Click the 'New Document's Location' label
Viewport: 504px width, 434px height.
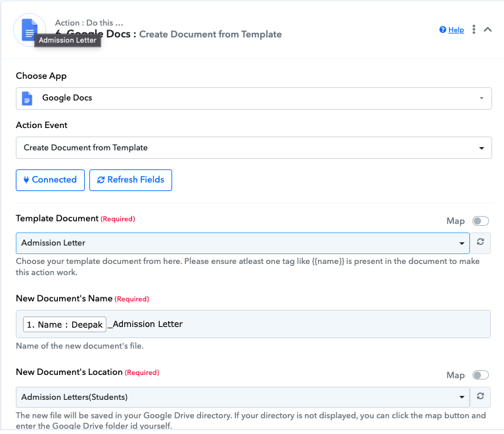(x=69, y=372)
